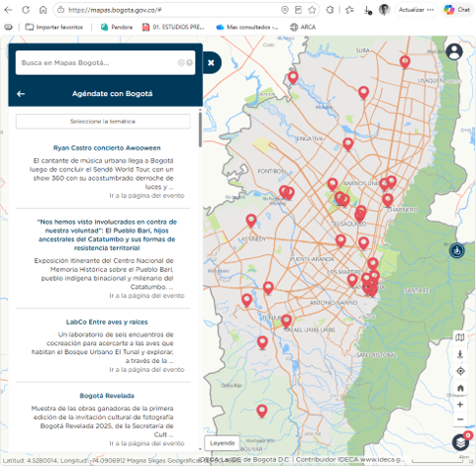Screen dimensions: 476x466
Task: Open the favorites list icon
Action: tap(349, 10)
